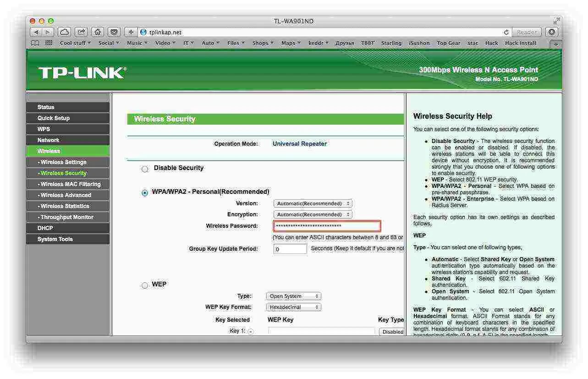
Task: Select the Disable Security radio button
Action: 145,169
